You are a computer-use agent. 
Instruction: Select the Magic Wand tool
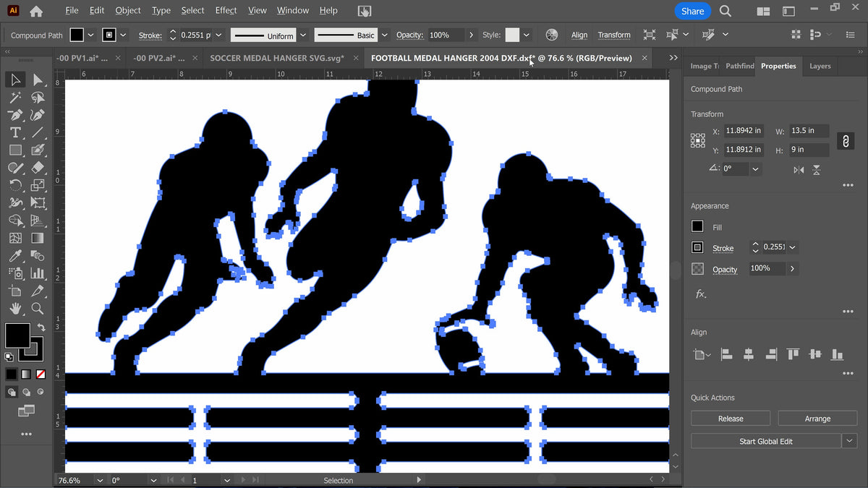tap(15, 98)
